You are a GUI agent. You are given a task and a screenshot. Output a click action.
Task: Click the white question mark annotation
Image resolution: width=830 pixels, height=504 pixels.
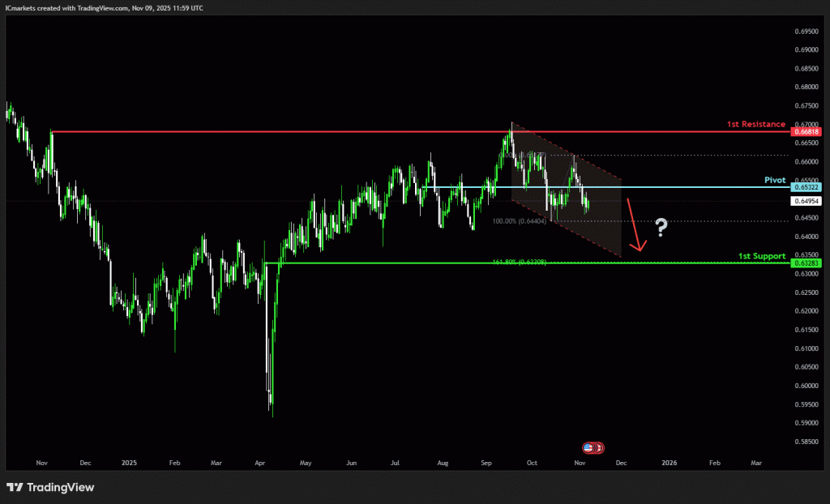tap(661, 228)
